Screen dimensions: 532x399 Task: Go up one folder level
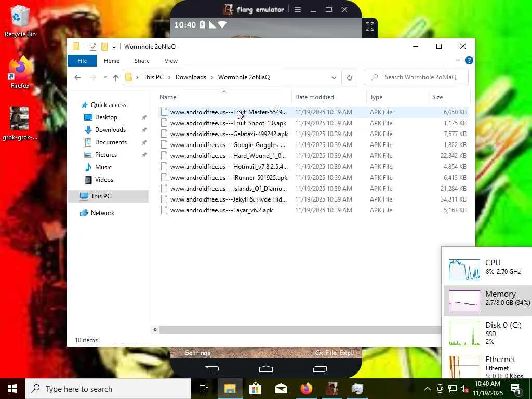[116, 77]
